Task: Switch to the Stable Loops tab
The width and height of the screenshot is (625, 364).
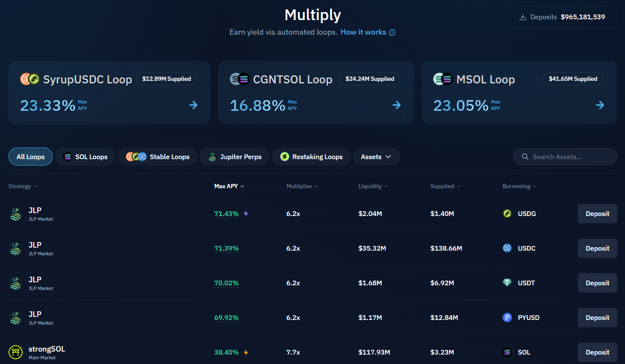Action: (x=158, y=157)
